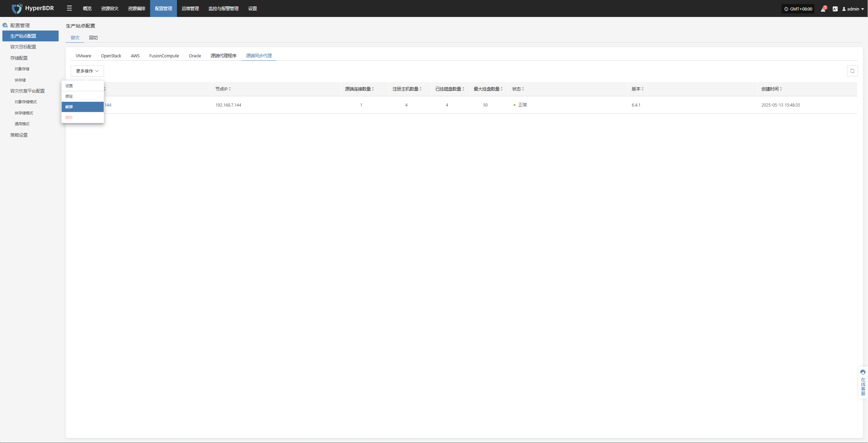This screenshot has width=868, height=443.
Task: Refresh the source sync proxy table
Action: pyautogui.click(x=852, y=71)
